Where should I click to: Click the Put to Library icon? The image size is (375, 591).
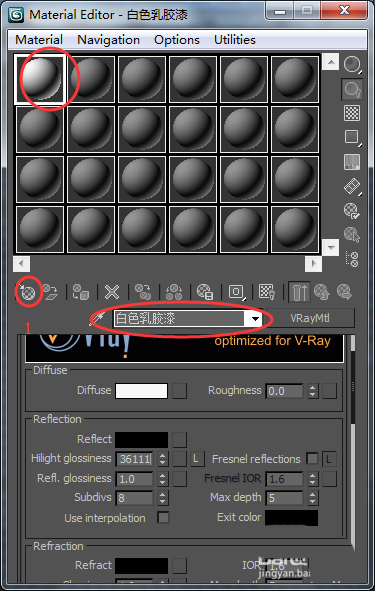205,292
